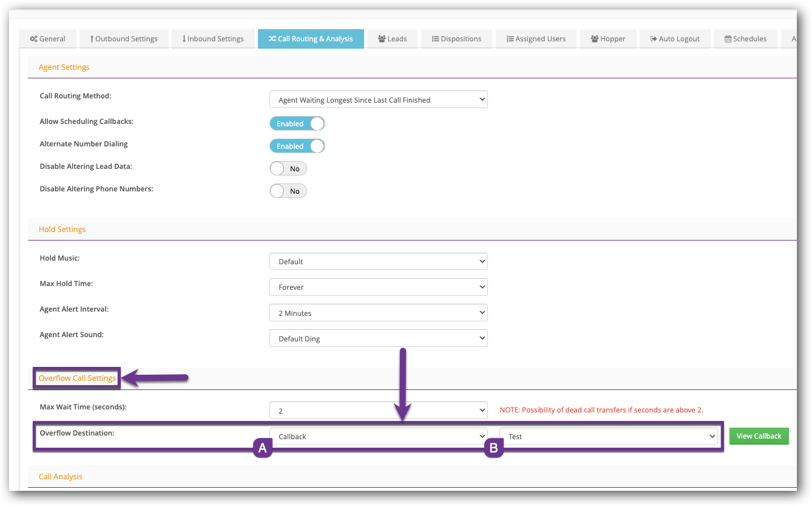Click the people icon on the Leads tab
Image resolution: width=812 pixels, height=506 pixels.
pyautogui.click(x=381, y=39)
